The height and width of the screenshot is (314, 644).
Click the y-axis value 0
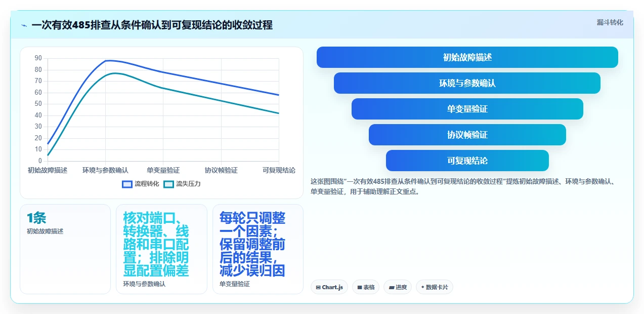point(40,161)
